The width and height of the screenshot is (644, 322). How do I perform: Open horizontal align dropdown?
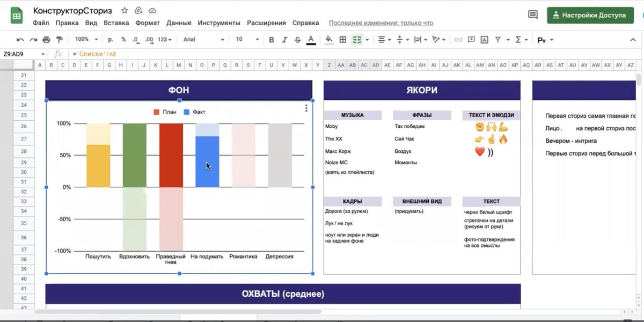[384, 40]
